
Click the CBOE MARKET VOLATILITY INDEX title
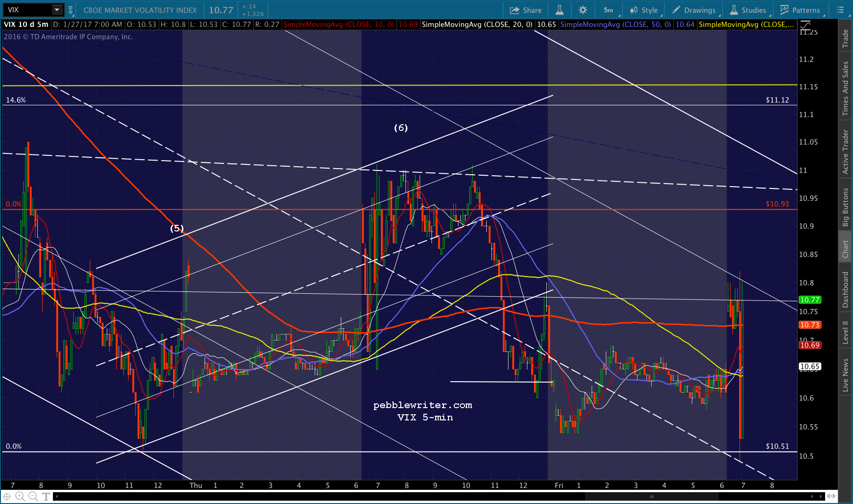140,10
